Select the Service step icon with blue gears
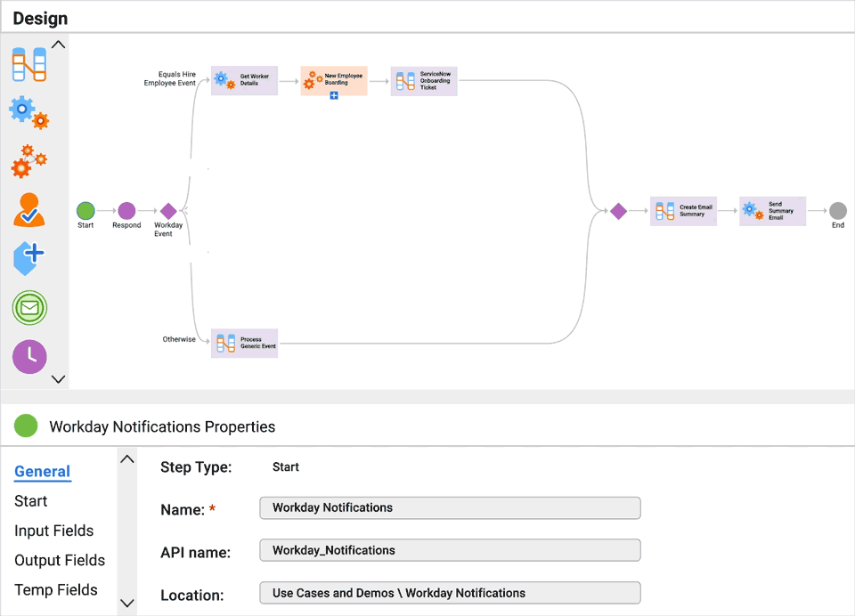Screen dimensions: 855x616 tap(29, 111)
